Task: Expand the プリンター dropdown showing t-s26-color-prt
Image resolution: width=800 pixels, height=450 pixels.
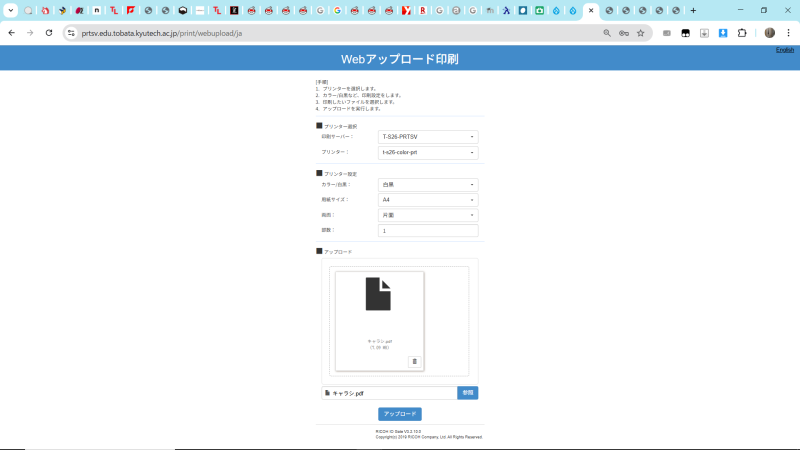Action: click(428, 153)
